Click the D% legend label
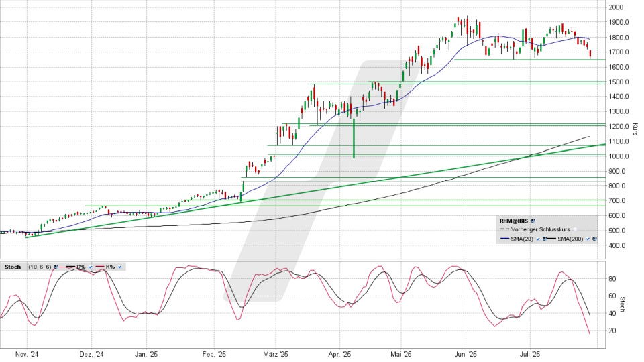Screen dimensions: 644x362 point(81,267)
